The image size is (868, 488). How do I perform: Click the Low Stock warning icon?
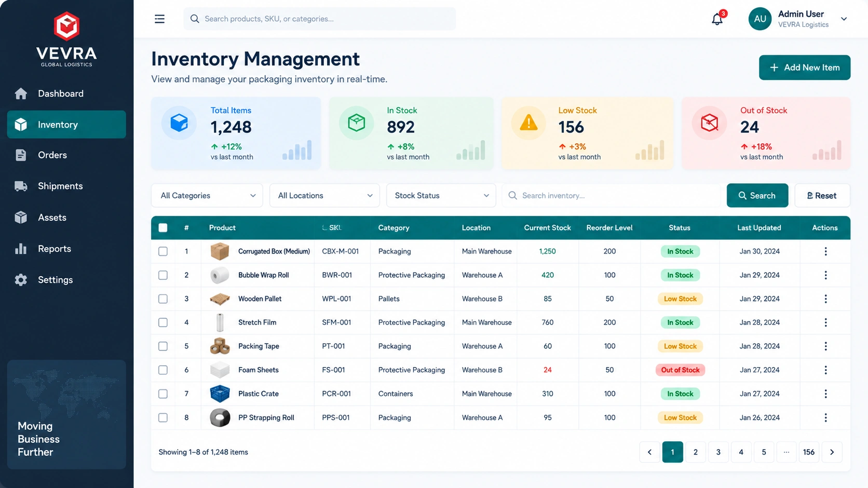528,123
